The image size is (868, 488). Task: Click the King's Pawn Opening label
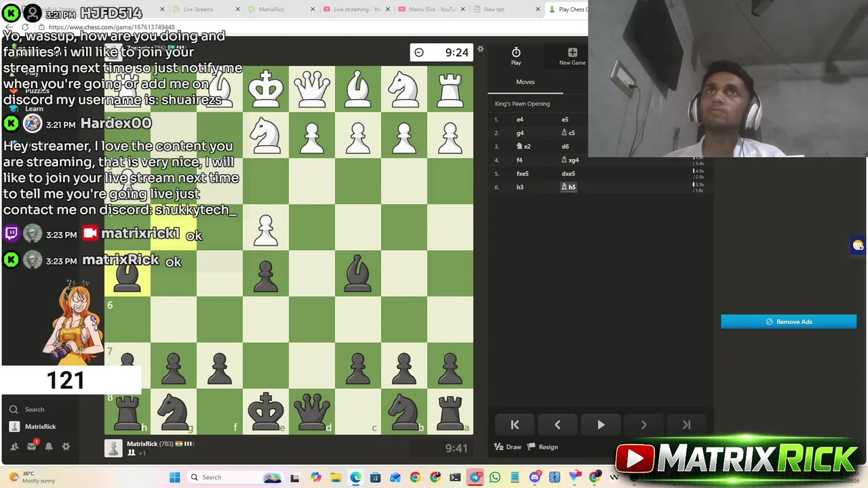(x=522, y=104)
